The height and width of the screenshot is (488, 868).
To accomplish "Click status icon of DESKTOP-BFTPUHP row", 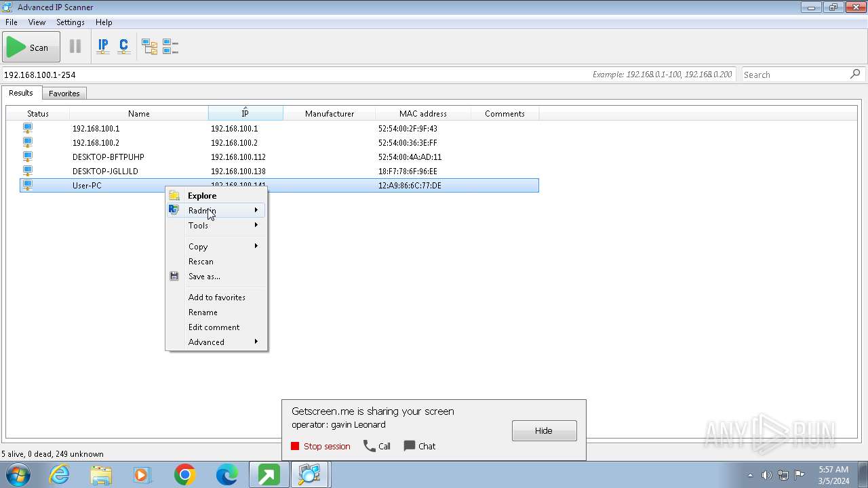I will tap(28, 157).
